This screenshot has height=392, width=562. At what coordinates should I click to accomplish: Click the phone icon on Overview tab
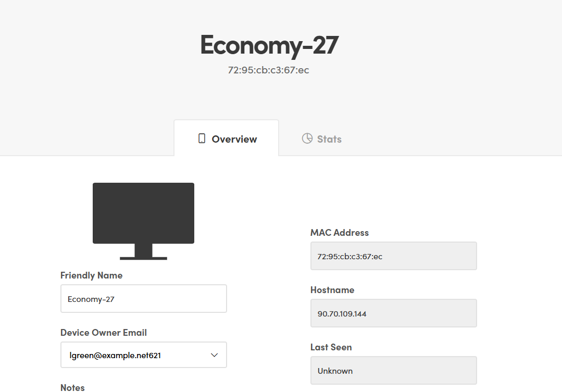click(202, 138)
